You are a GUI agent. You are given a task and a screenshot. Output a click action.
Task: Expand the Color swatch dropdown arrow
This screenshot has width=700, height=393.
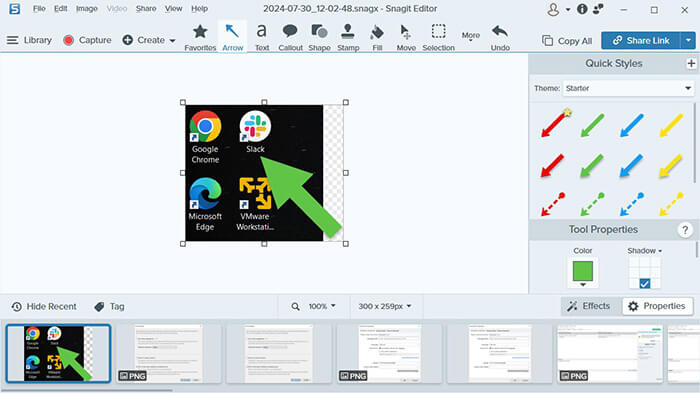coord(583,284)
